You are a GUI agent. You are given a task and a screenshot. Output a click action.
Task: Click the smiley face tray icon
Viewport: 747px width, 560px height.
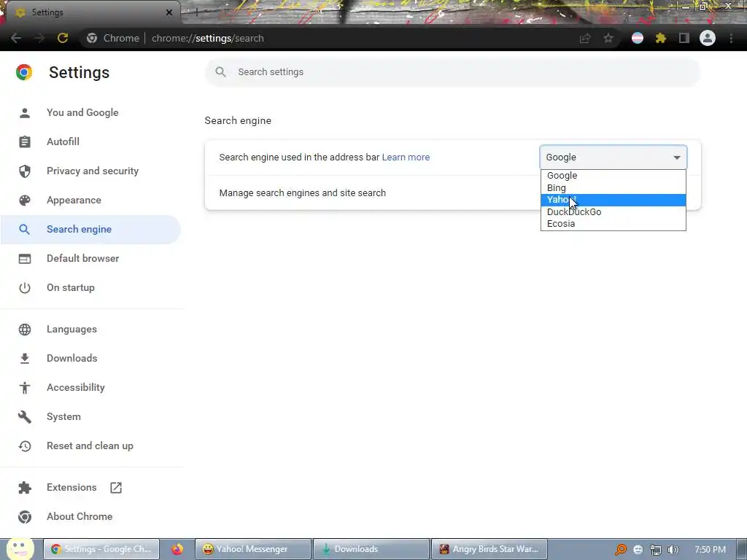pyautogui.click(x=638, y=550)
